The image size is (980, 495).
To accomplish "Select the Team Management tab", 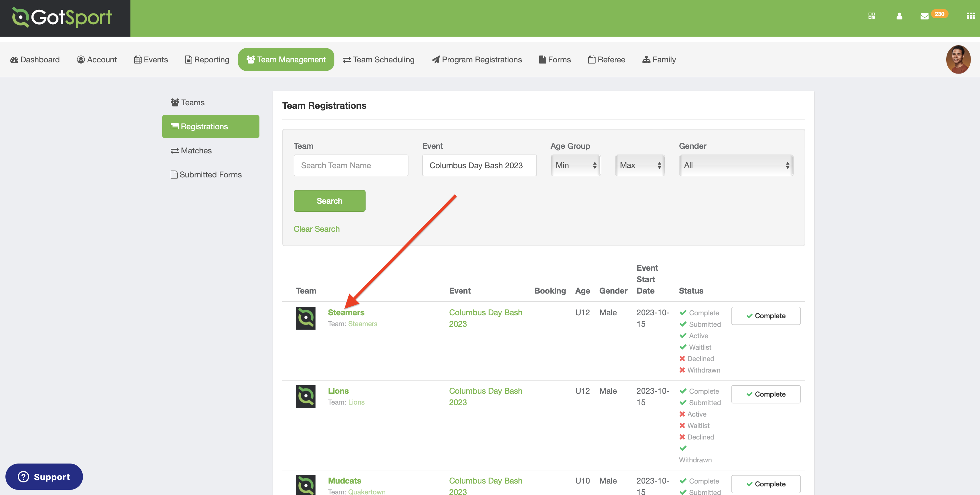I will pos(286,60).
